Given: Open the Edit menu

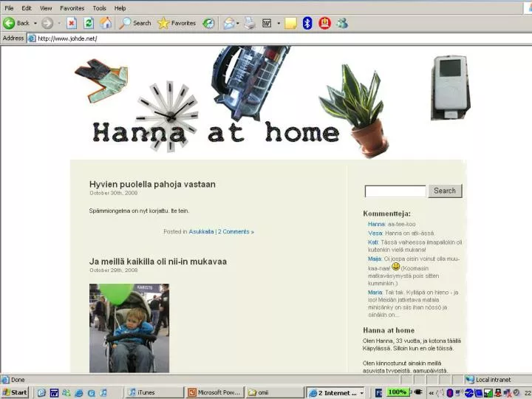Looking at the screenshot, I should [x=27, y=8].
